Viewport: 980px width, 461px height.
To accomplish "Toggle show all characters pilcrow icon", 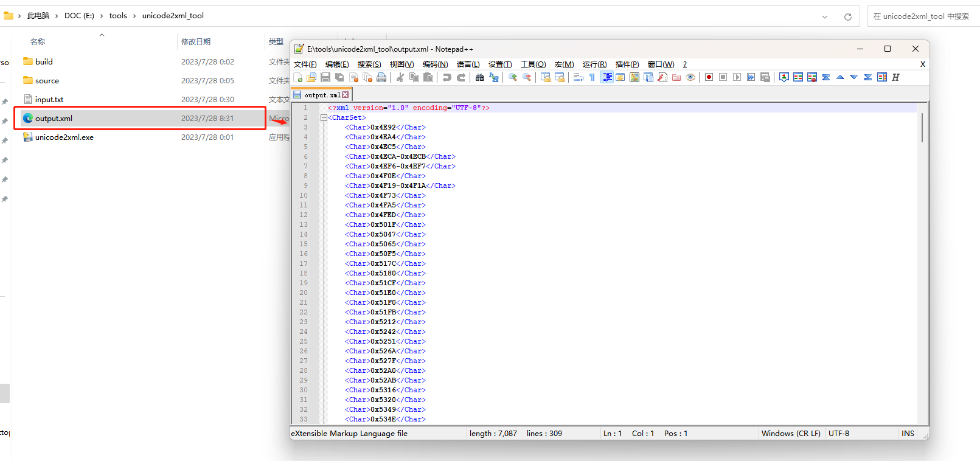I will (x=593, y=77).
